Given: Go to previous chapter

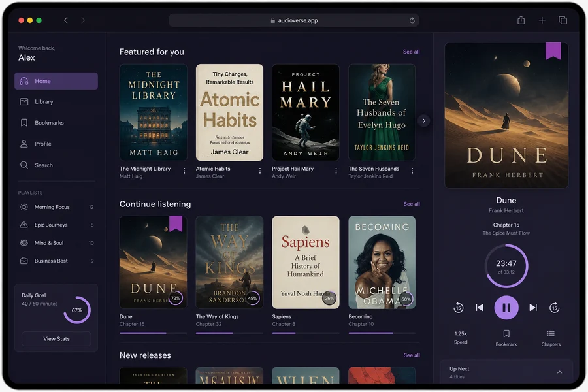Looking at the screenshot, I should pyautogui.click(x=480, y=308).
